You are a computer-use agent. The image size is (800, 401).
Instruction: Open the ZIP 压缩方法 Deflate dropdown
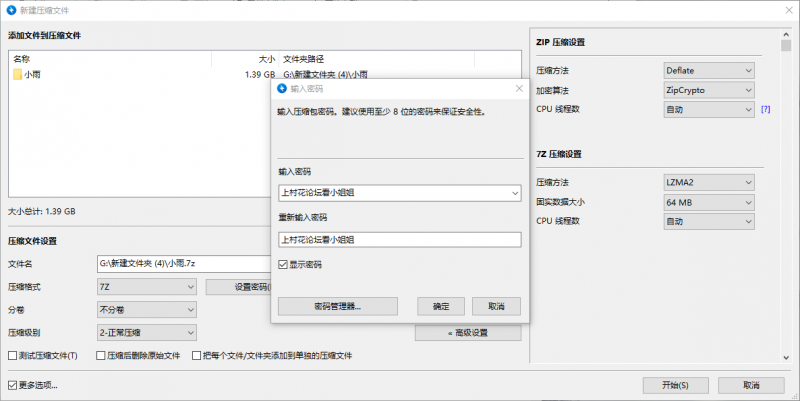pos(709,71)
